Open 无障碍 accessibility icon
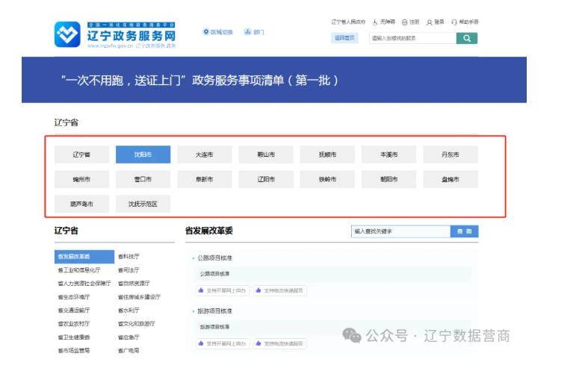The width and height of the screenshot is (588, 371). [x=375, y=22]
